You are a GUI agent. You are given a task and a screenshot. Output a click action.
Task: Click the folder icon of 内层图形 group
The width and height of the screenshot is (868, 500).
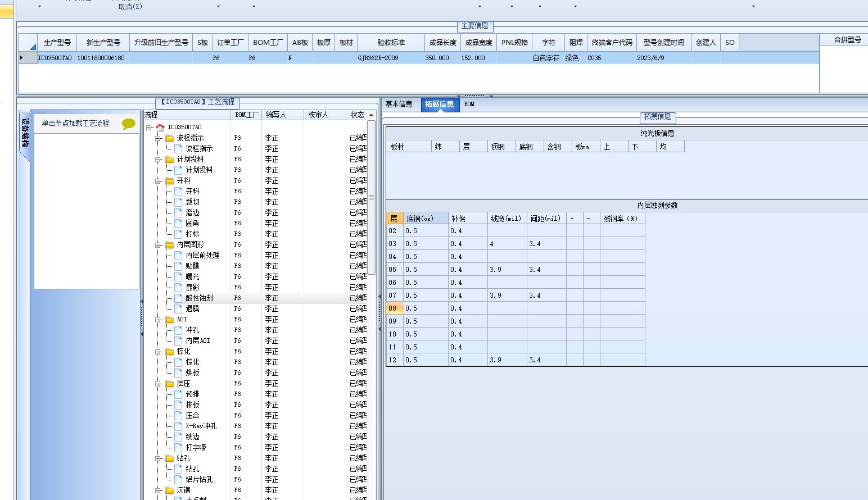[x=169, y=245]
